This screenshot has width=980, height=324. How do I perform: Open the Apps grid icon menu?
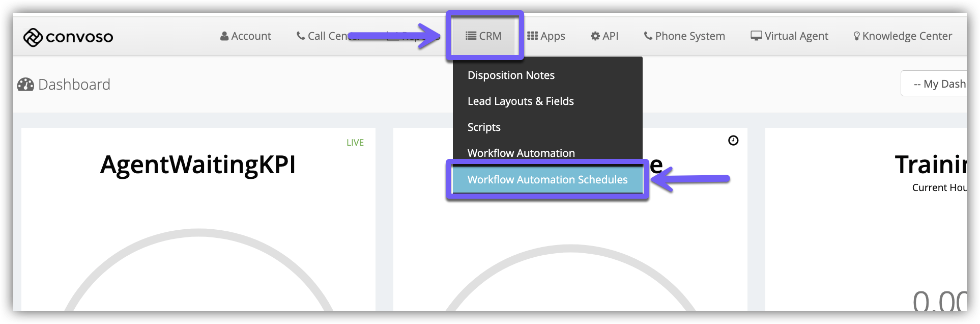point(532,36)
